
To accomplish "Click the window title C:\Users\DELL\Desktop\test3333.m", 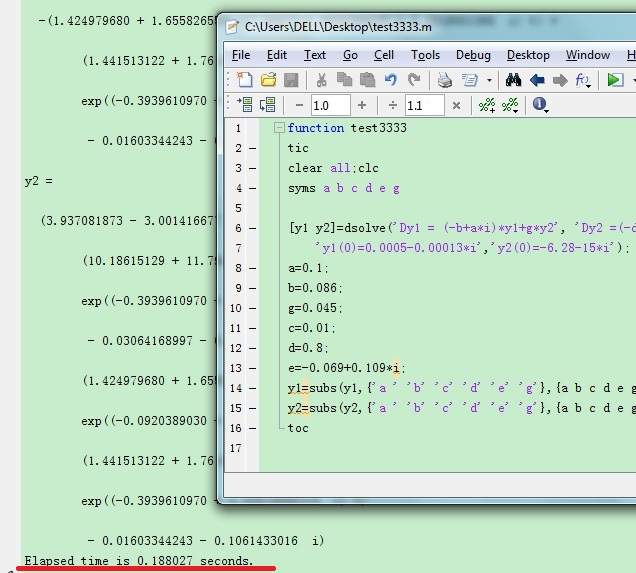I will point(338,27).
